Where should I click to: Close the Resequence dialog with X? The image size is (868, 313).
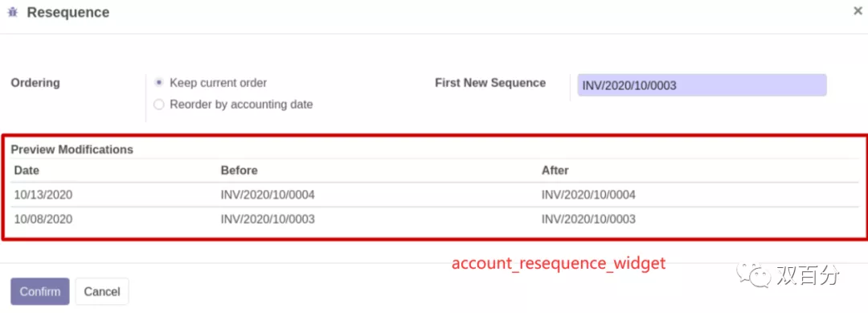click(858, 10)
